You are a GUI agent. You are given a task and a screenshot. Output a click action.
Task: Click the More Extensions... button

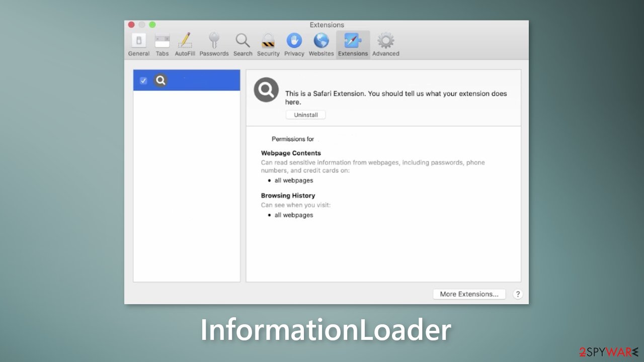pyautogui.click(x=469, y=294)
